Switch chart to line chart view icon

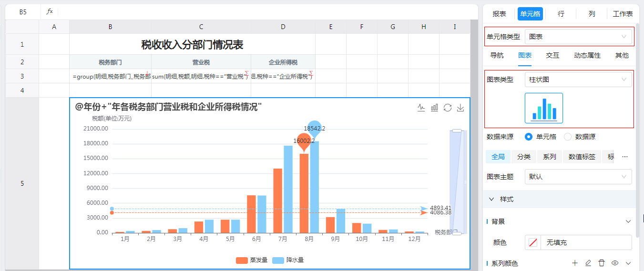point(421,108)
